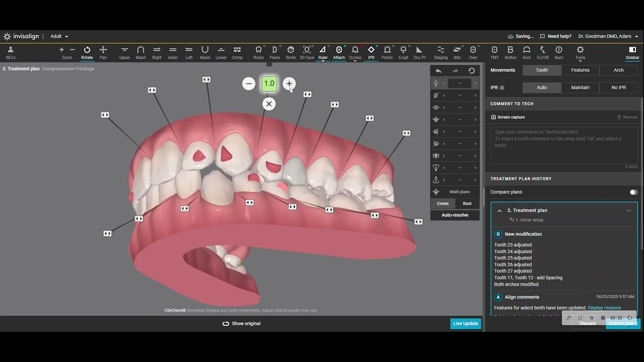
Task: Toggle Roots visibility
Action: point(259,52)
